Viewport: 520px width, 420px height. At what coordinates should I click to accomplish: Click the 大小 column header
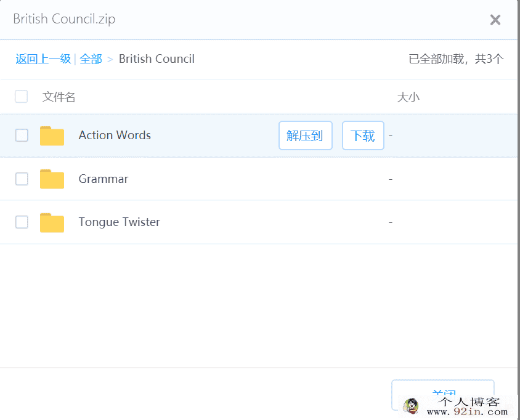pos(408,97)
